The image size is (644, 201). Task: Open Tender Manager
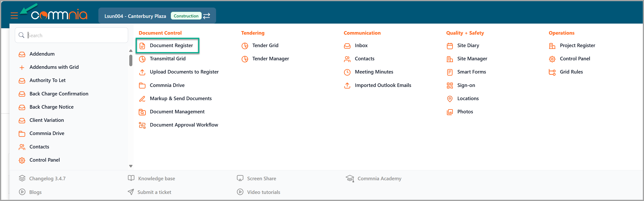click(271, 59)
